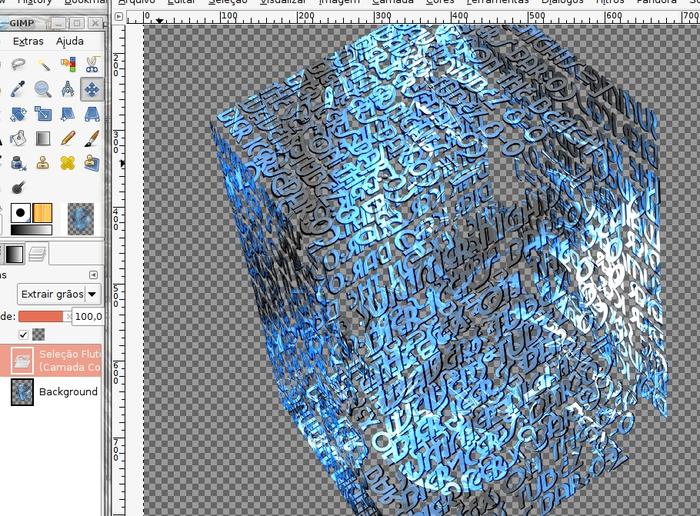Open the Extrair grãos layer mode dropdown
This screenshot has height=516, width=700.
[59, 294]
